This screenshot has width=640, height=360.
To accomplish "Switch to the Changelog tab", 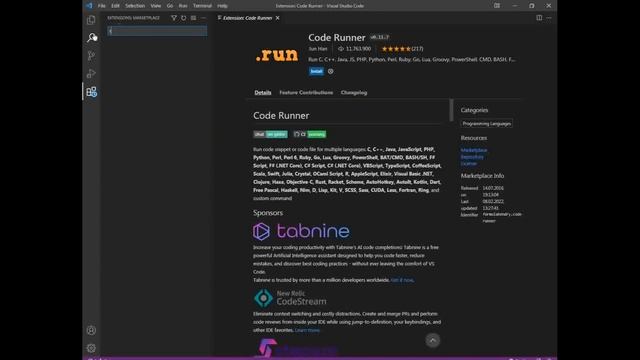I will tap(354, 93).
